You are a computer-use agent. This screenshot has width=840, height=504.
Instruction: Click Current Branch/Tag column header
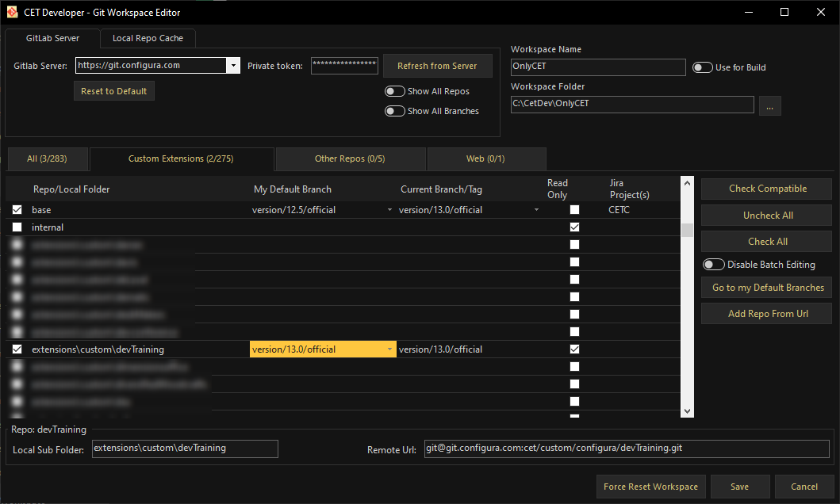tap(442, 189)
